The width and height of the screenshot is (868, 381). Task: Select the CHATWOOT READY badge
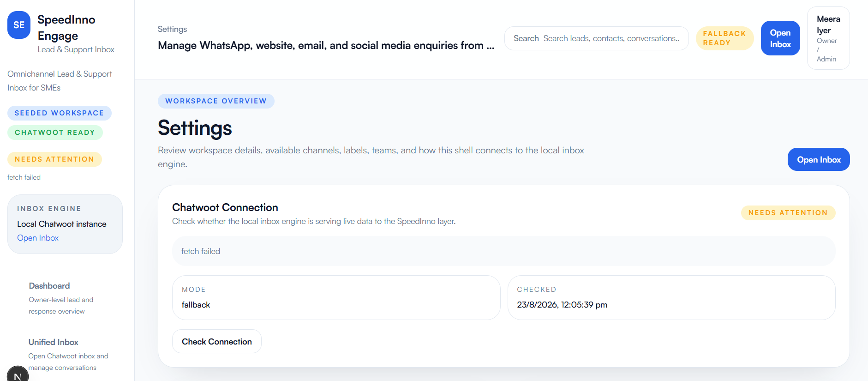tap(55, 133)
